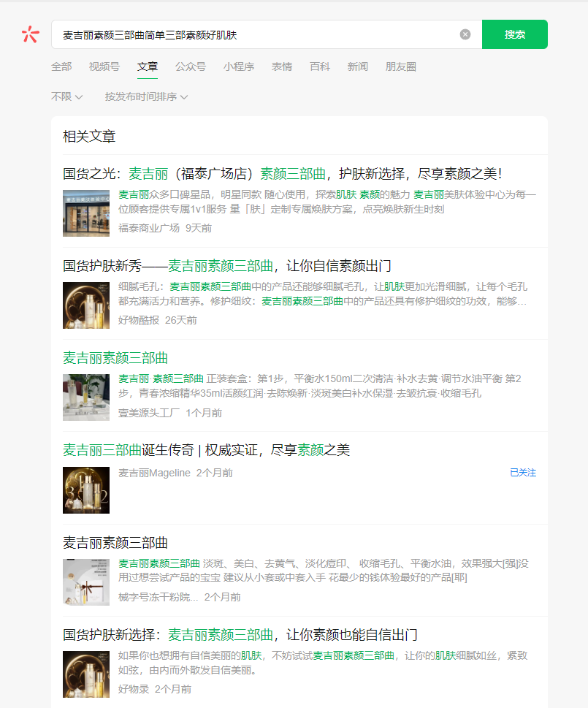The width and height of the screenshot is (588, 708).
Task: Click the 26天前 timestamp
Action: coord(181,320)
